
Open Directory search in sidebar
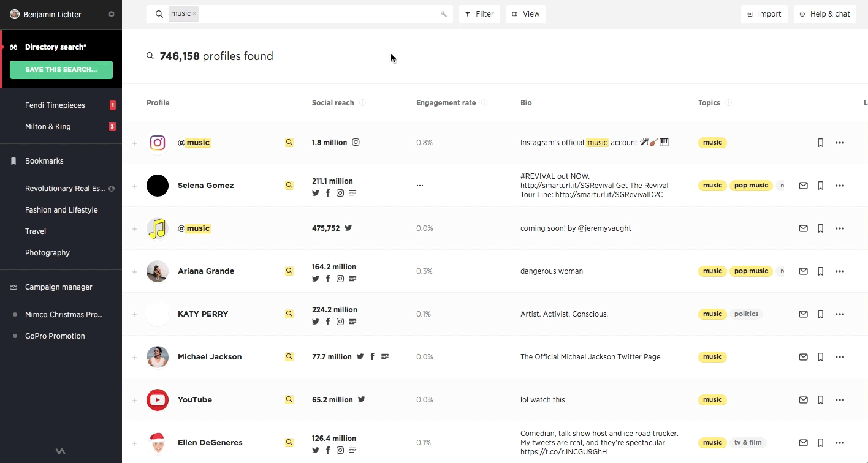click(56, 47)
